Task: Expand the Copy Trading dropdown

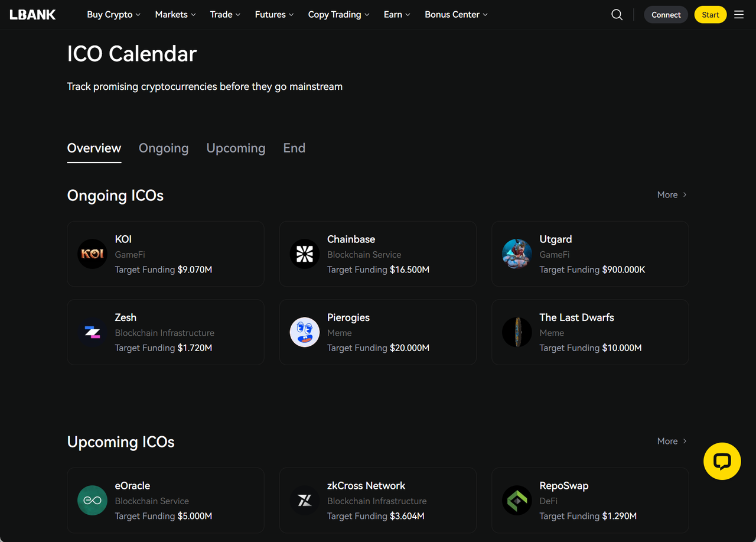Action: point(338,15)
